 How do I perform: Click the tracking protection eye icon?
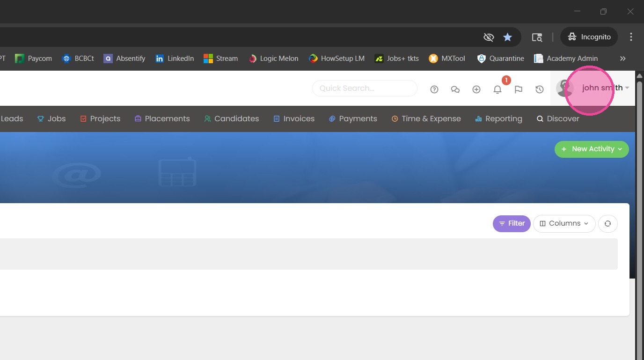[489, 37]
